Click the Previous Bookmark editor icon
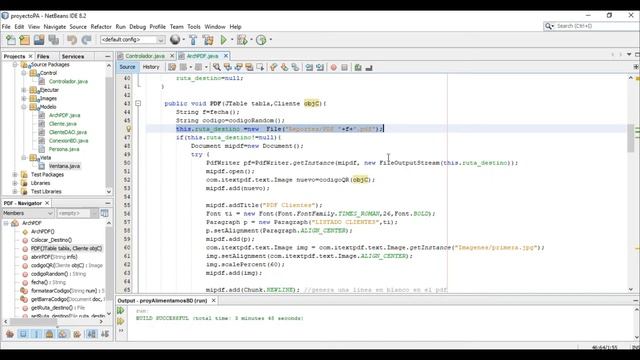640x360 pixels. 273,67
